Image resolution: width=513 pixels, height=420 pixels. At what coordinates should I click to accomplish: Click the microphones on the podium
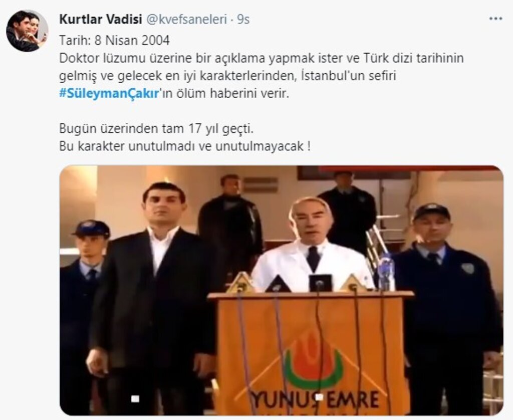pyautogui.click(x=296, y=282)
